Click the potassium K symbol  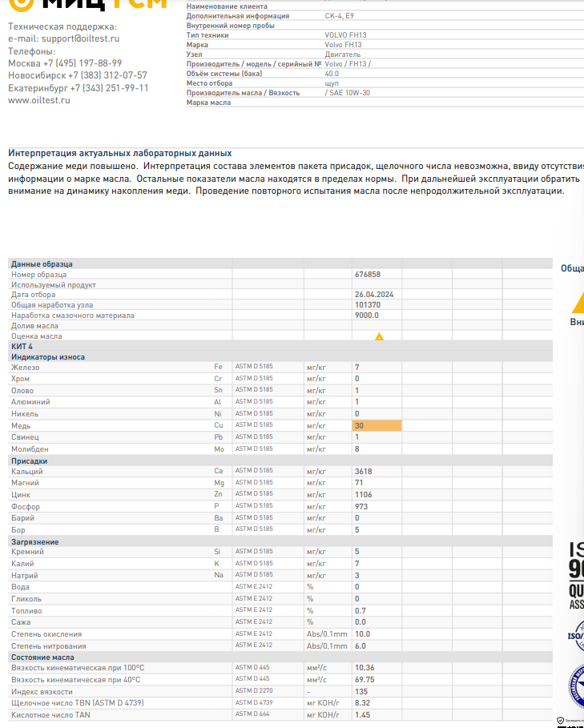(x=217, y=563)
